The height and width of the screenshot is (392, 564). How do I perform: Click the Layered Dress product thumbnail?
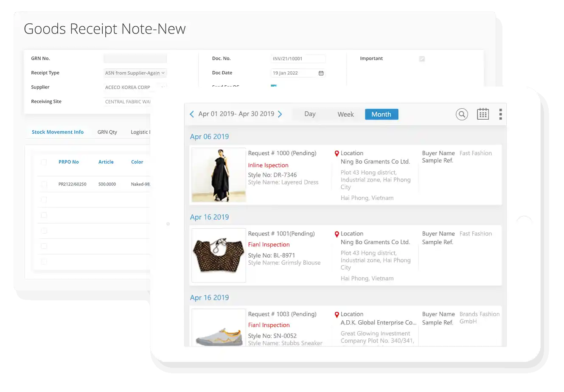coord(219,175)
